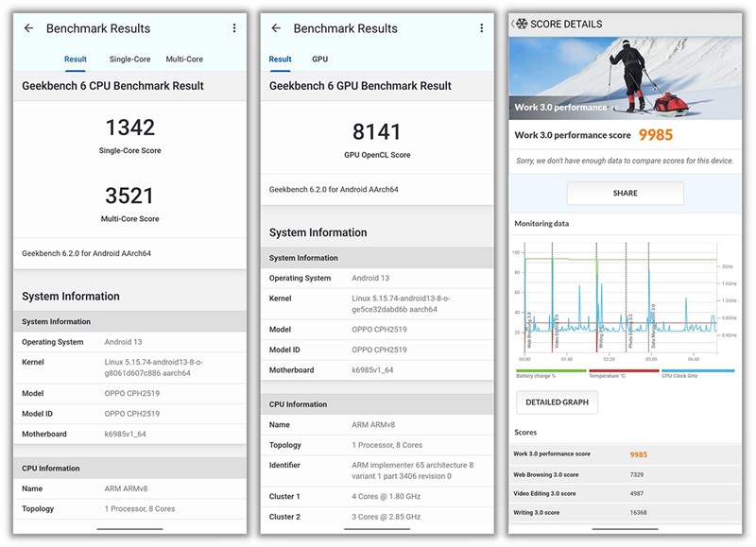Go back from GPU Benchmark Results
This screenshot has height=547, width=756.
(x=276, y=28)
